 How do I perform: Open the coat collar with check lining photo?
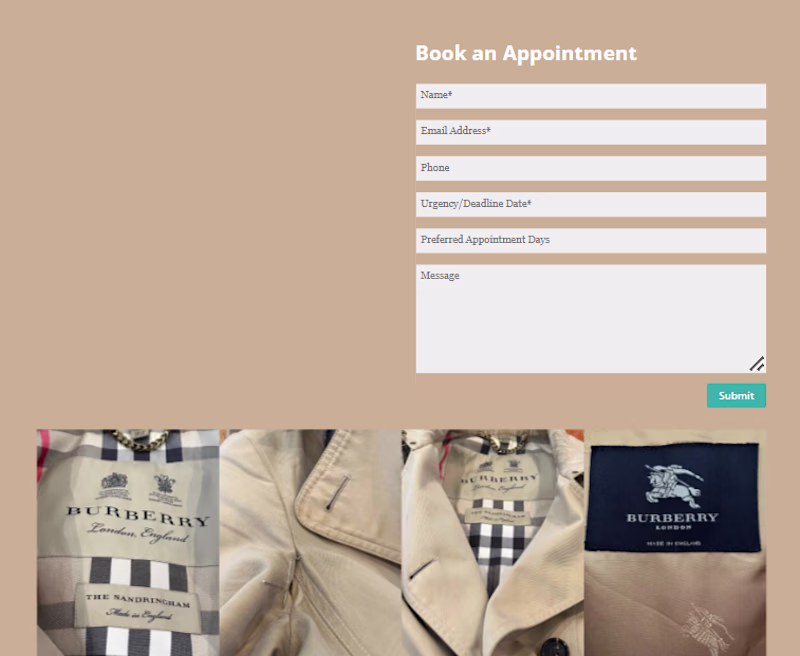pyautogui.click(x=493, y=543)
